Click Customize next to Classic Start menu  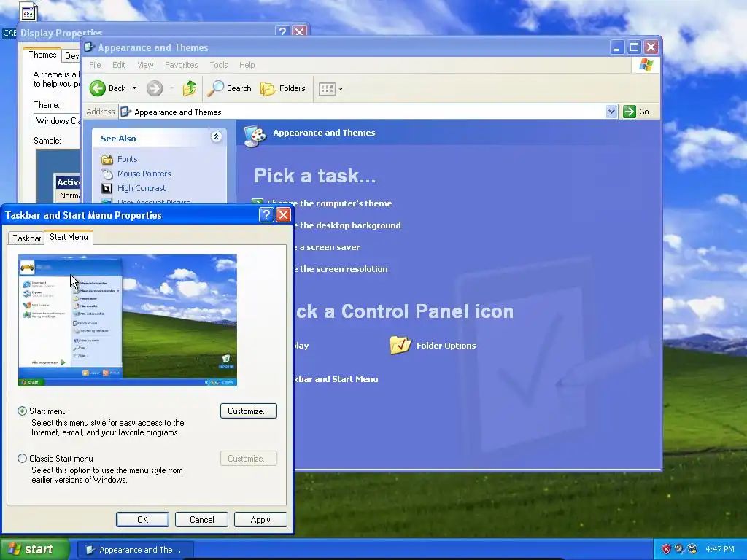[249, 459]
